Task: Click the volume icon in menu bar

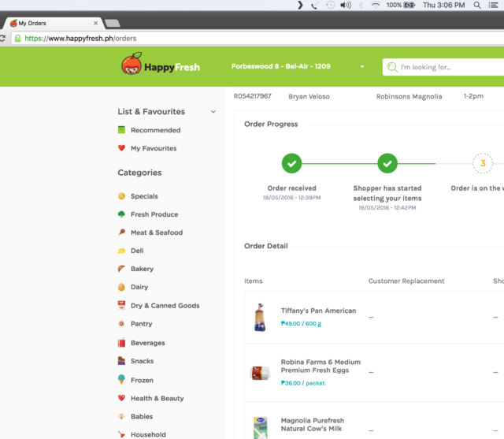Action: pyautogui.click(x=346, y=6)
